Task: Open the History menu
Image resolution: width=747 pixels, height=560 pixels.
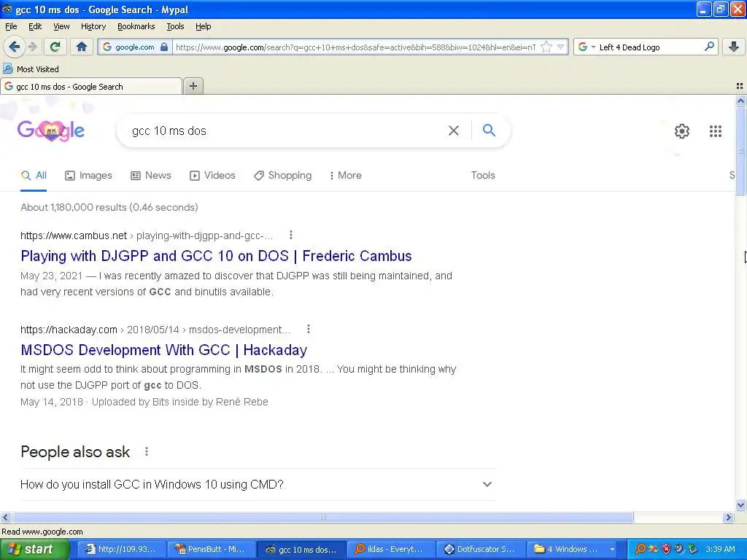Action: click(x=93, y=26)
